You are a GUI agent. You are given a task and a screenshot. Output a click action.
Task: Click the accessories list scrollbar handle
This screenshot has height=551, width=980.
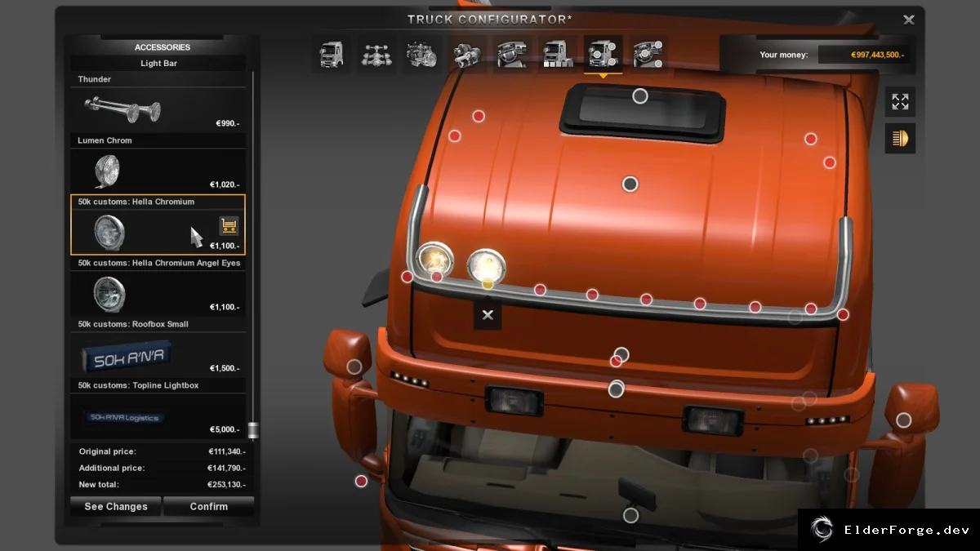coord(253,430)
